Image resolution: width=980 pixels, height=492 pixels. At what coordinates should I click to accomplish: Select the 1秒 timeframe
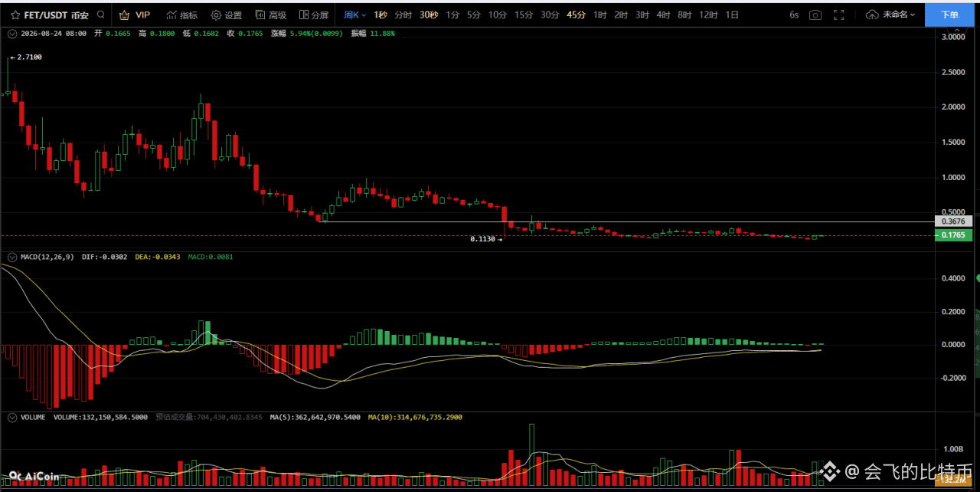coord(381,15)
